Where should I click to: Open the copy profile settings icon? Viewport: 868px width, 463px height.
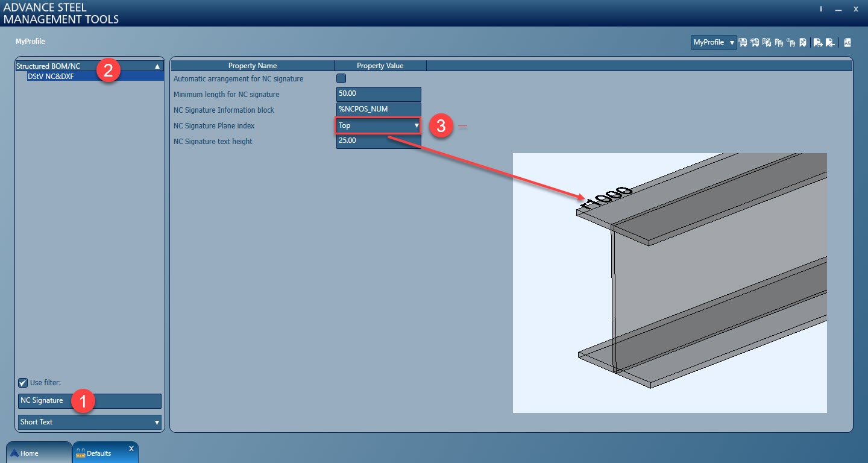pos(778,42)
